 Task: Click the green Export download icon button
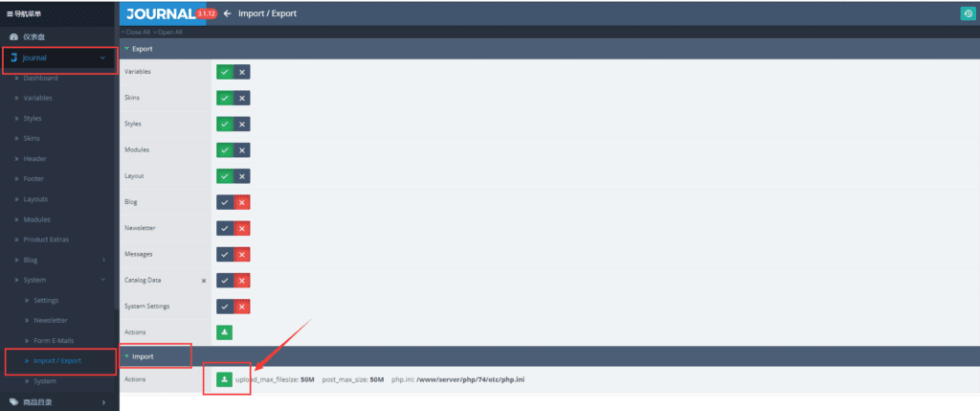click(225, 332)
